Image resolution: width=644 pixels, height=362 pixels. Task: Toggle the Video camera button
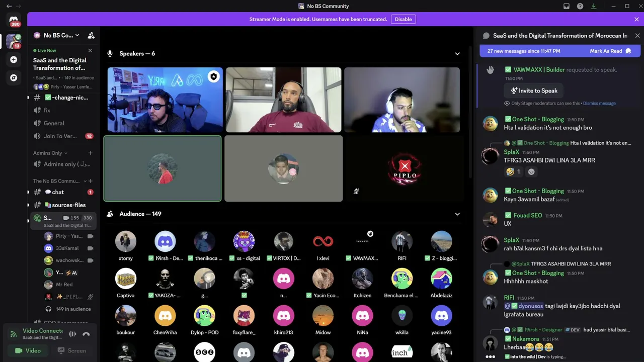[x=28, y=350]
